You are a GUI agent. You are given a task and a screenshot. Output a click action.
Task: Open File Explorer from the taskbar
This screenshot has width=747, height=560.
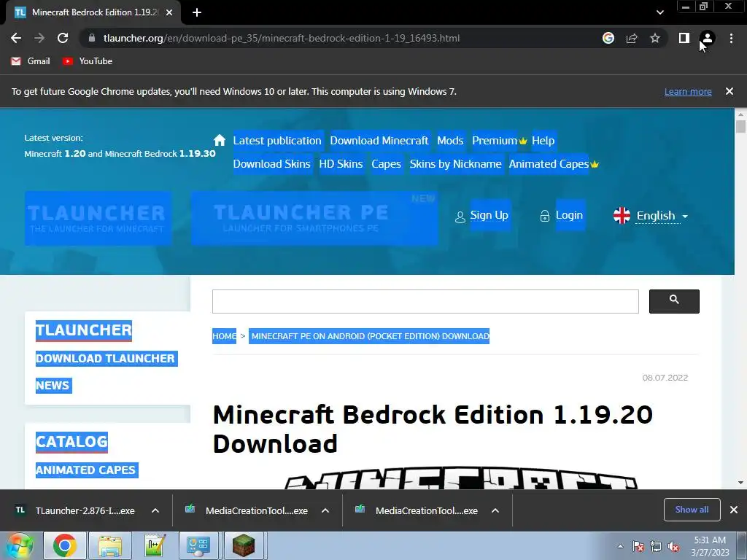tap(109, 545)
